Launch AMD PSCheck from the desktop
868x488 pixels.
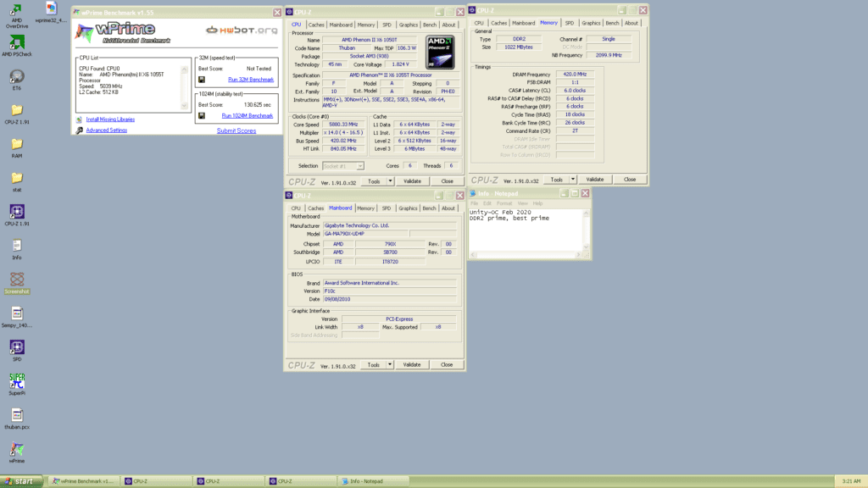pyautogui.click(x=17, y=46)
